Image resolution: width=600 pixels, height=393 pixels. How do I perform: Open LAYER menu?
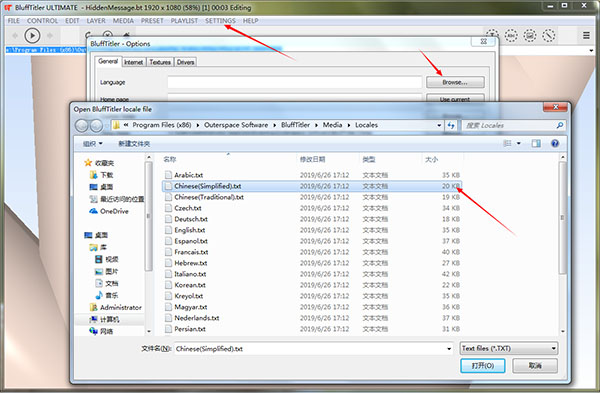coord(96,21)
